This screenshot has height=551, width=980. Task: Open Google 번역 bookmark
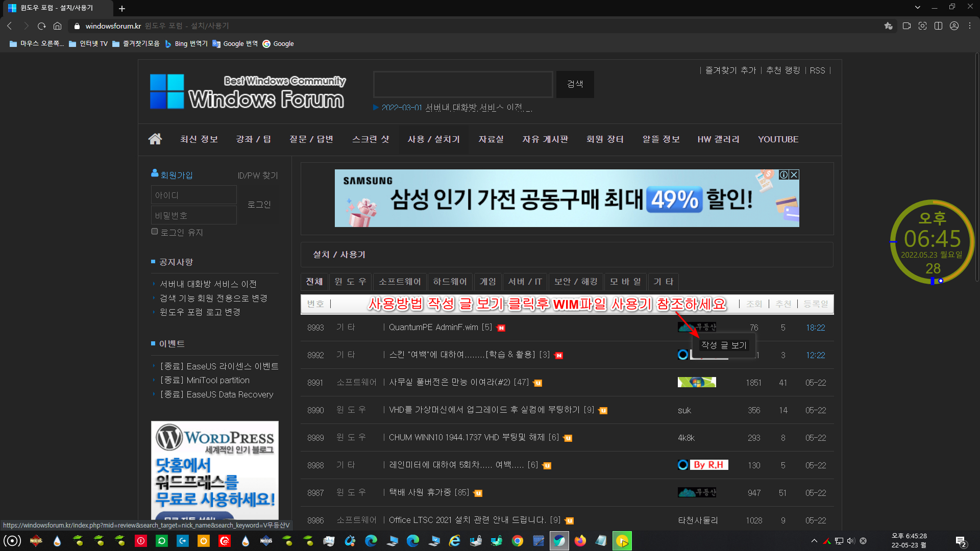(x=235, y=44)
